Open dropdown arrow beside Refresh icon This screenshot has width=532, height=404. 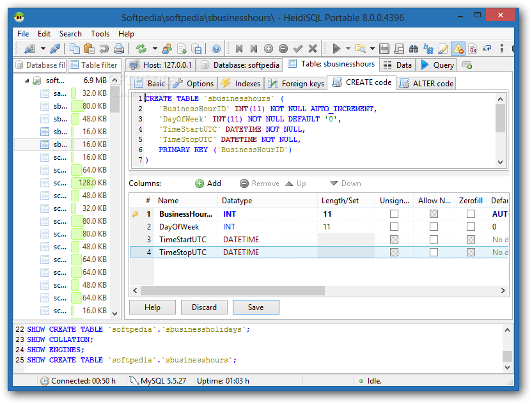click(154, 49)
